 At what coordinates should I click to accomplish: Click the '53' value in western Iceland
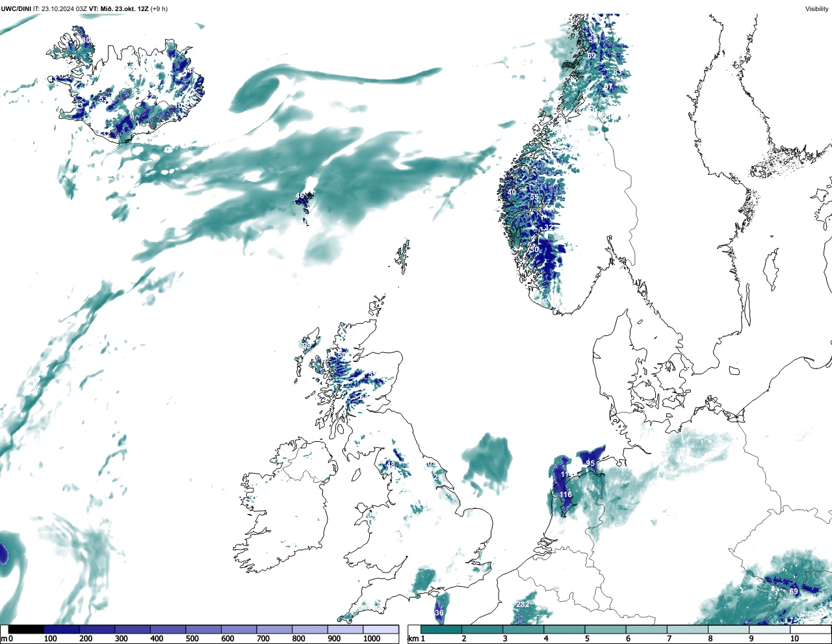point(103,99)
